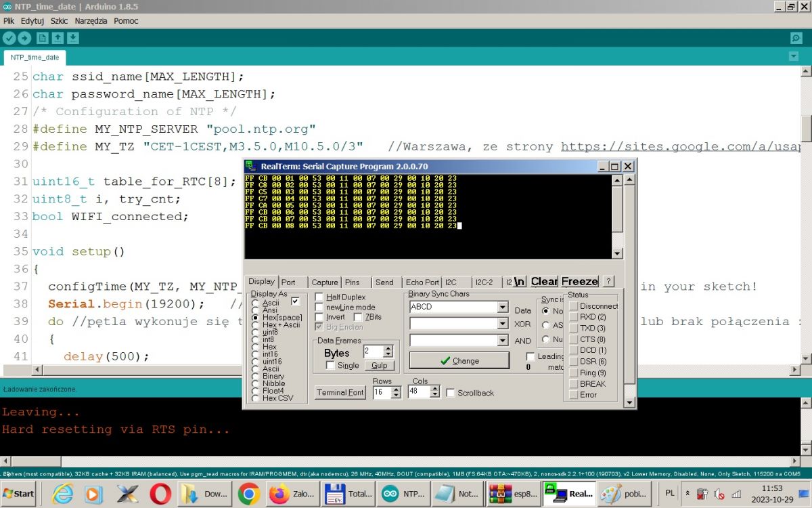Freeze the RealTerm display
This screenshot has width=812, height=508.
580,282
